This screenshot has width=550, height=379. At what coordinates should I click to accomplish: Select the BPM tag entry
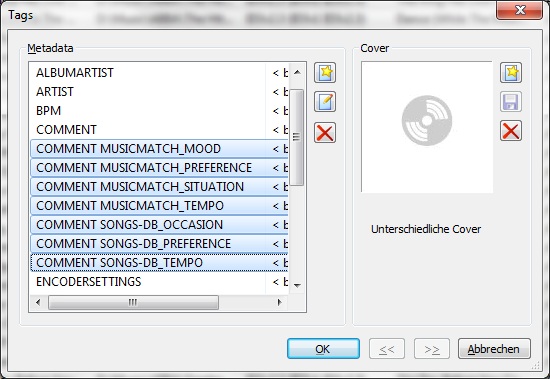159,111
